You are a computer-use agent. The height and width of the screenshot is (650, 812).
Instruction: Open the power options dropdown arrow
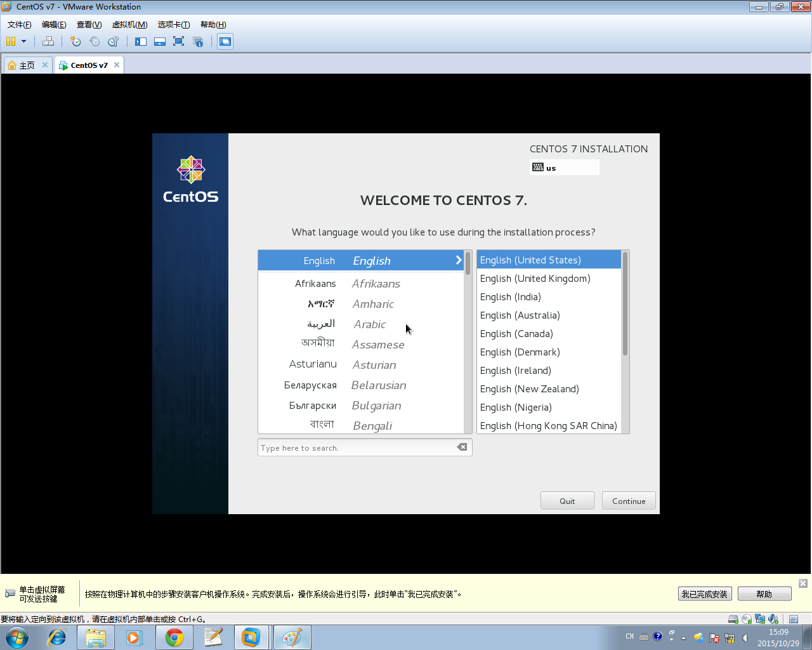click(24, 41)
